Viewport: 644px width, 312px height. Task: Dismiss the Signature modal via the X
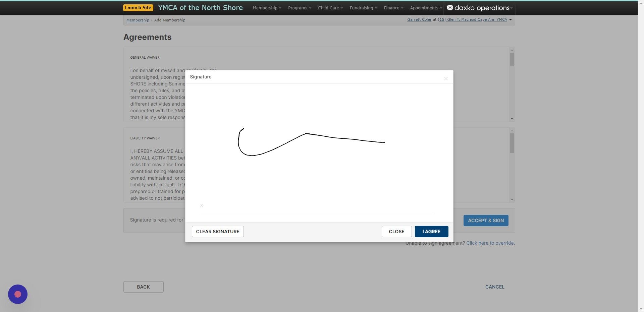[446, 78]
